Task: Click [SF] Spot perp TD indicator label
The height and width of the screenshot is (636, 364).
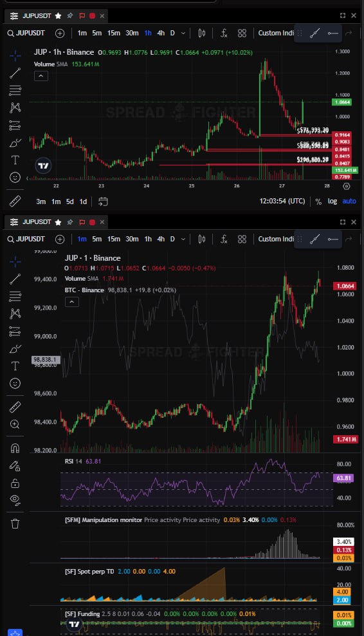Action: click(89, 571)
